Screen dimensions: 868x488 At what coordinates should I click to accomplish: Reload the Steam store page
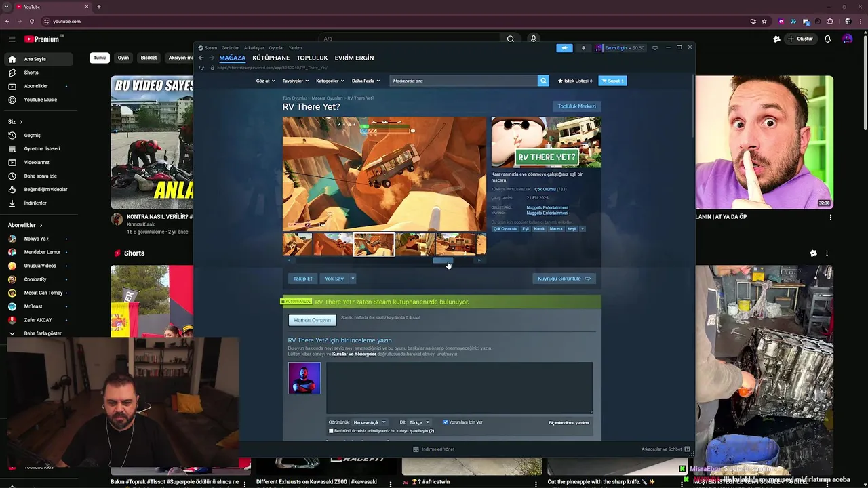point(201,68)
